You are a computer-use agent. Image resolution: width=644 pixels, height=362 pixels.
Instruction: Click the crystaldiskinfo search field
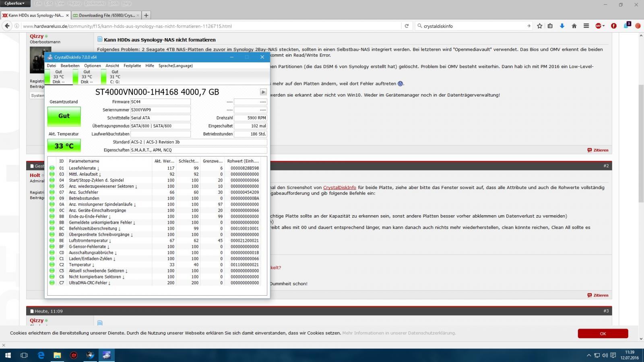click(473, 26)
